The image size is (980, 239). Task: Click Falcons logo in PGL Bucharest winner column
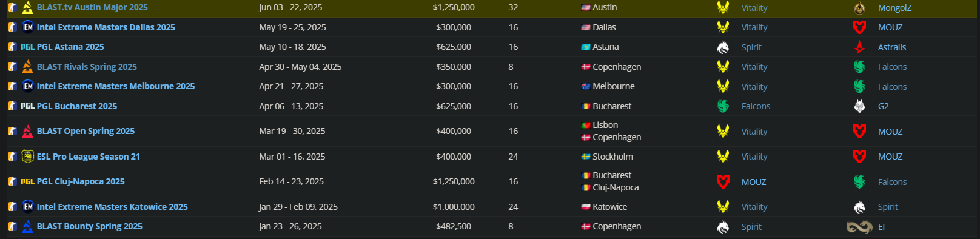[x=723, y=106]
